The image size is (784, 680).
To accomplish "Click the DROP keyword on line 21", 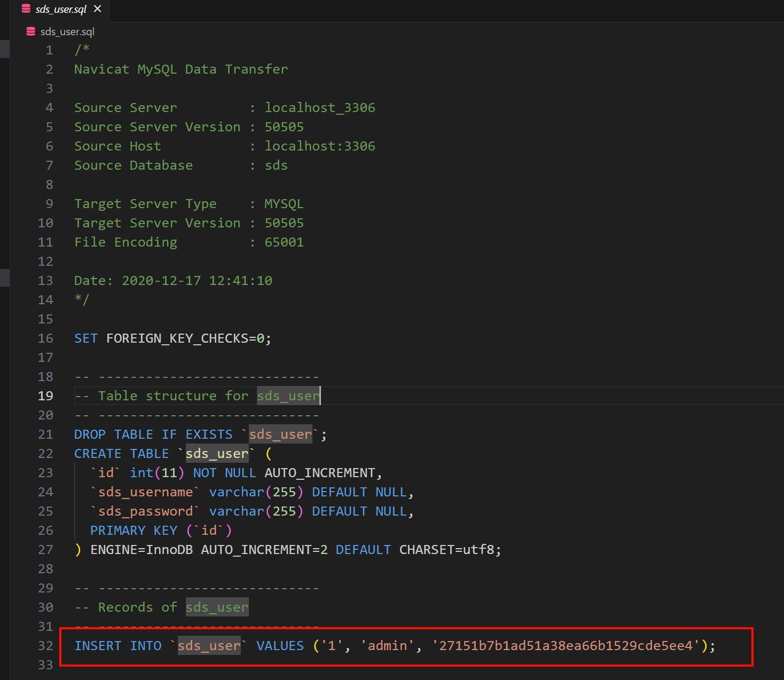I will tap(90, 434).
